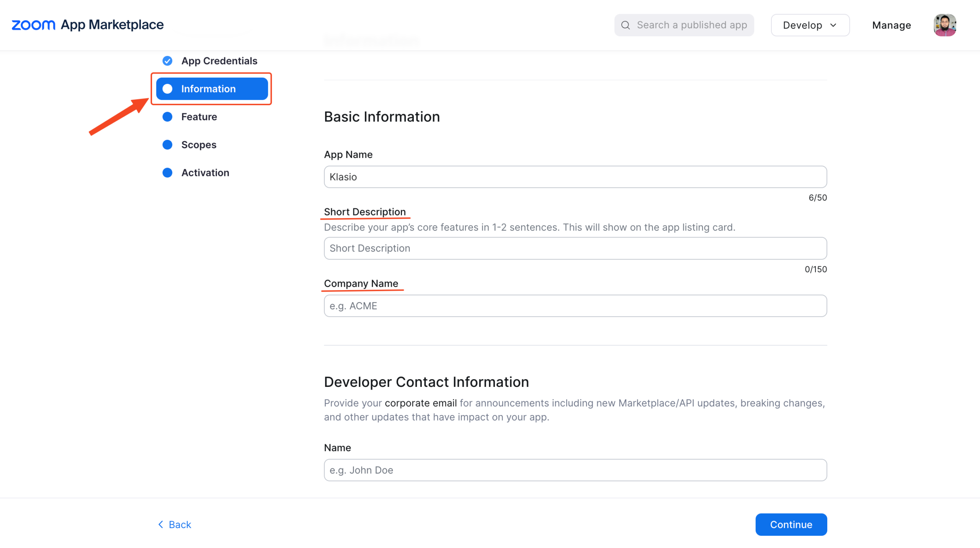Click the 0/150 character counter
The height and width of the screenshot is (548, 980).
pos(815,269)
